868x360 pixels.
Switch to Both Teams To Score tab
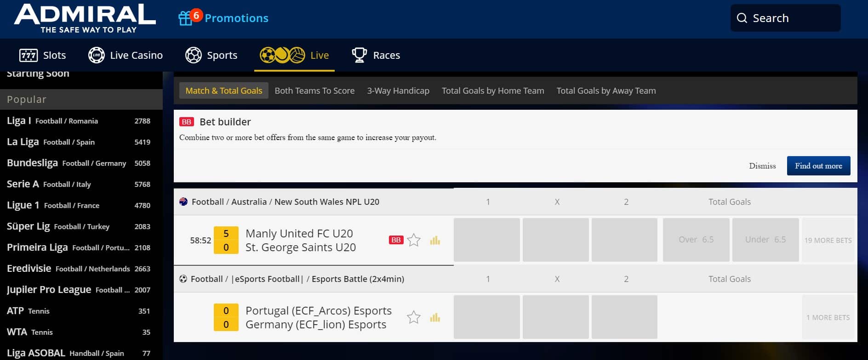[x=314, y=91]
